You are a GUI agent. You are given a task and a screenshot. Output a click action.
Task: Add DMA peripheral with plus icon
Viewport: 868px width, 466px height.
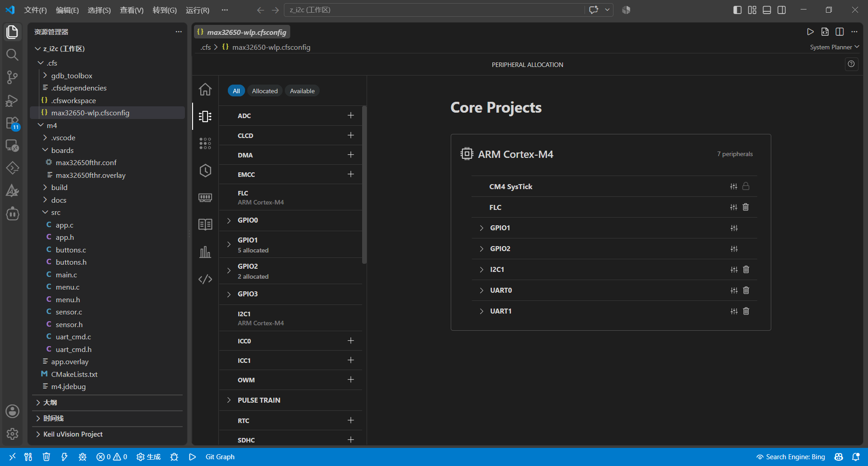point(351,155)
